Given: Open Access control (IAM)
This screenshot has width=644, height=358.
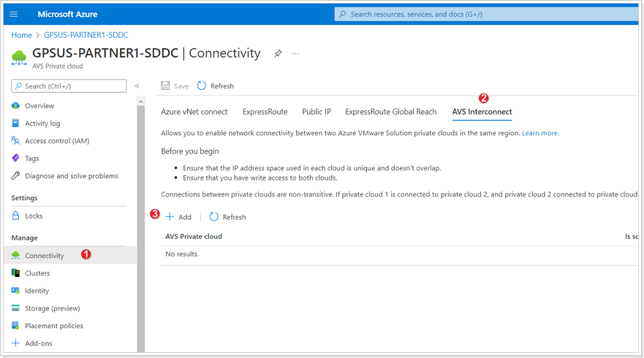Looking at the screenshot, I should point(57,141).
